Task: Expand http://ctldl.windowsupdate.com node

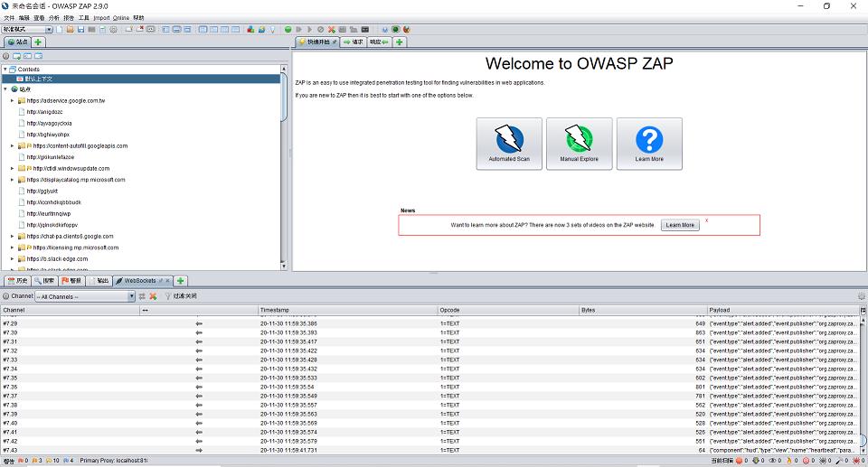Action: pyautogui.click(x=12, y=168)
